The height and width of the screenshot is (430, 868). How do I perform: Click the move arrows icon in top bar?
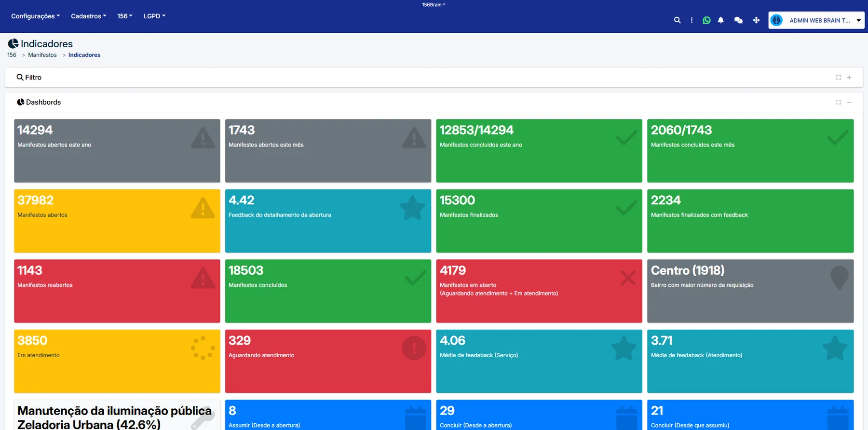pyautogui.click(x=756, y=20)
